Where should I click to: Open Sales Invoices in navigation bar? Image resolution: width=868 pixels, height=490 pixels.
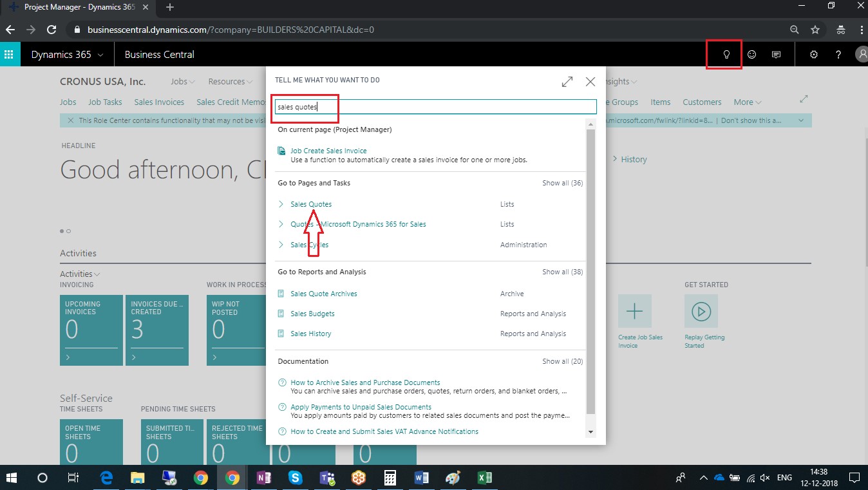click(159, 102)
